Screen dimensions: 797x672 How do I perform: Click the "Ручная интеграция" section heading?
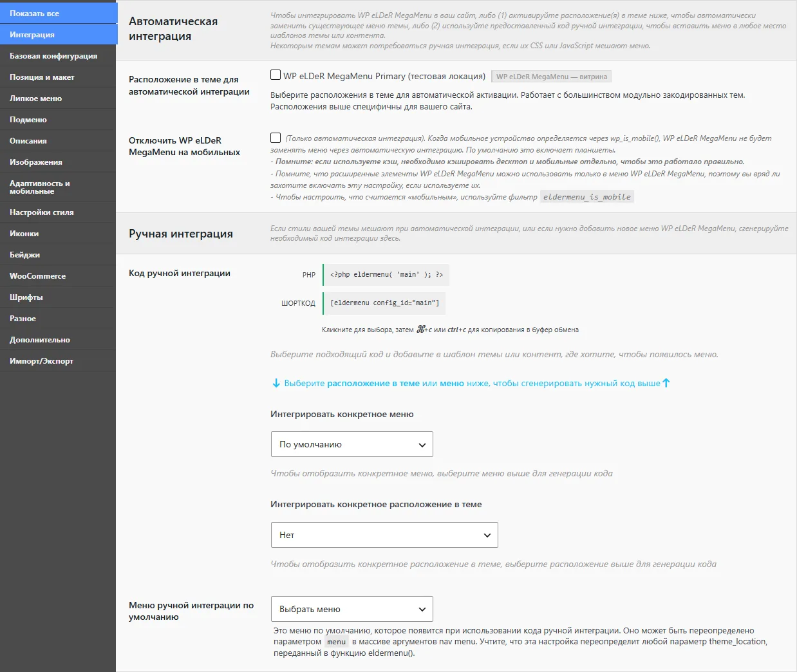[x=181, y=234]
